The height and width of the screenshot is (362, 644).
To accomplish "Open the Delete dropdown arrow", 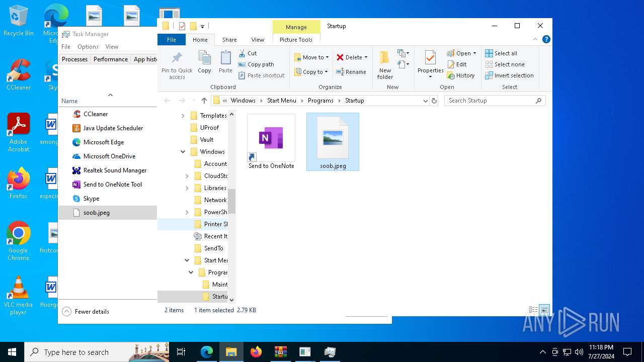I will [x=366, y=57].
